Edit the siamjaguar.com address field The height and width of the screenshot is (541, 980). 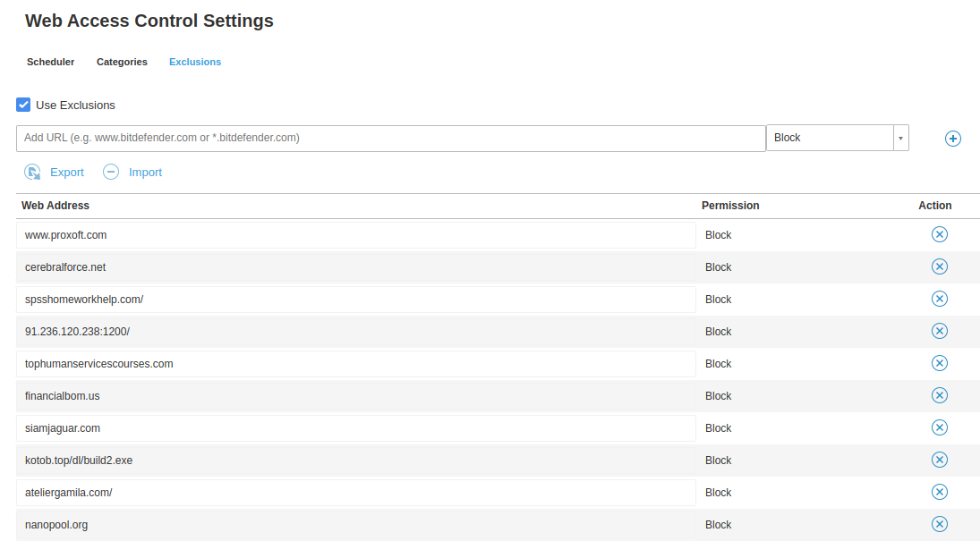(355, 428)
